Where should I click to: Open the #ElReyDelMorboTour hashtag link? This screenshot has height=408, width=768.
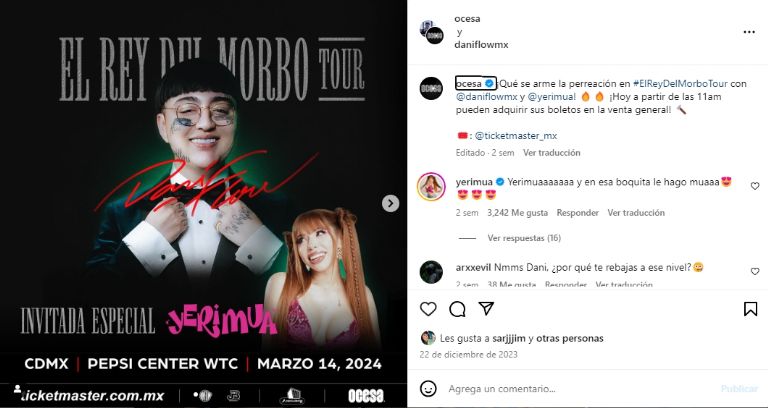click(680, 84)
